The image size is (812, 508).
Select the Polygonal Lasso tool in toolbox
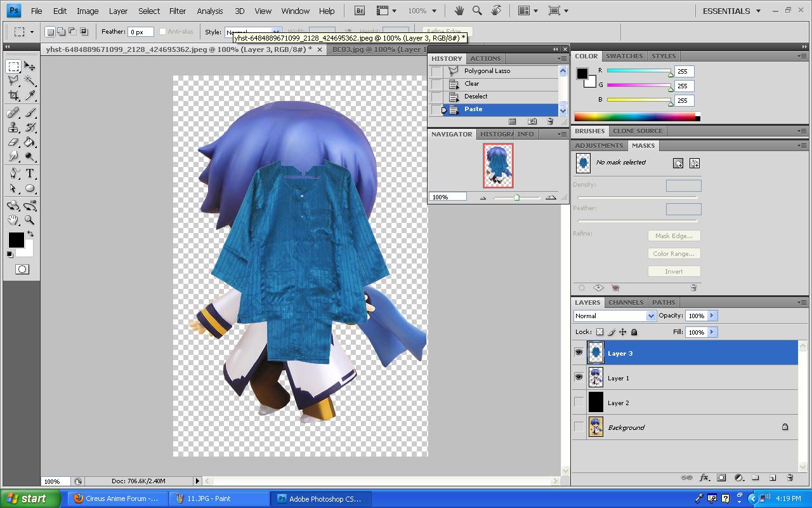pos(13,81)
